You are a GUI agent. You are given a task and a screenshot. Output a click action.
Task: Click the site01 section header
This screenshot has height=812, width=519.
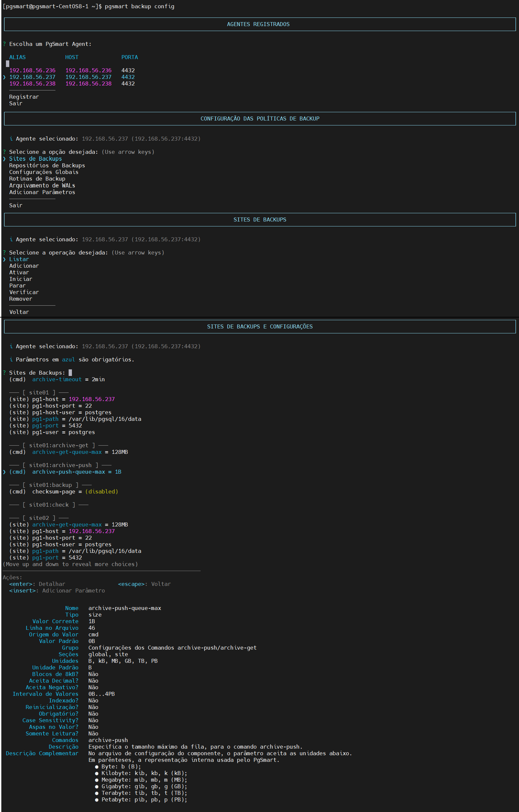click(39, 392)
